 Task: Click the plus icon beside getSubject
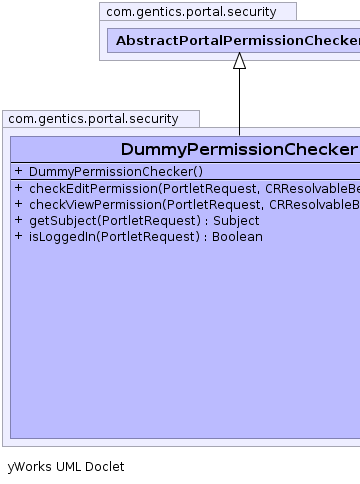(x=18, y=220)
